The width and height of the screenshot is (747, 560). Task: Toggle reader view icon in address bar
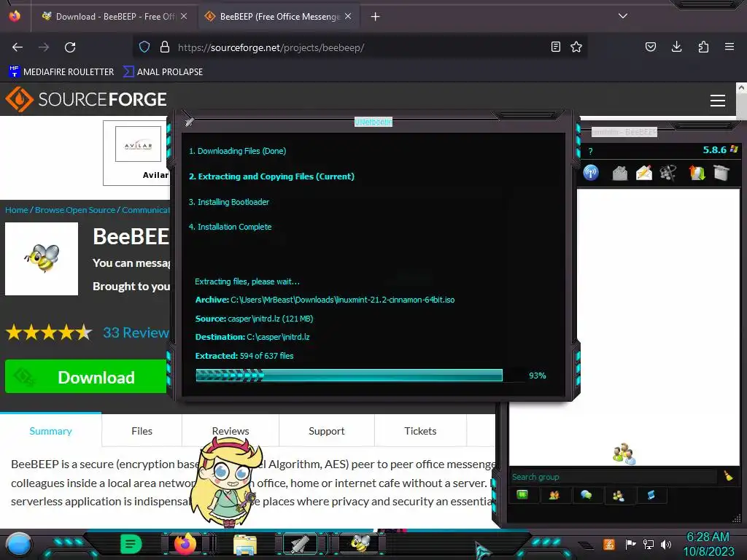point(555,47)
